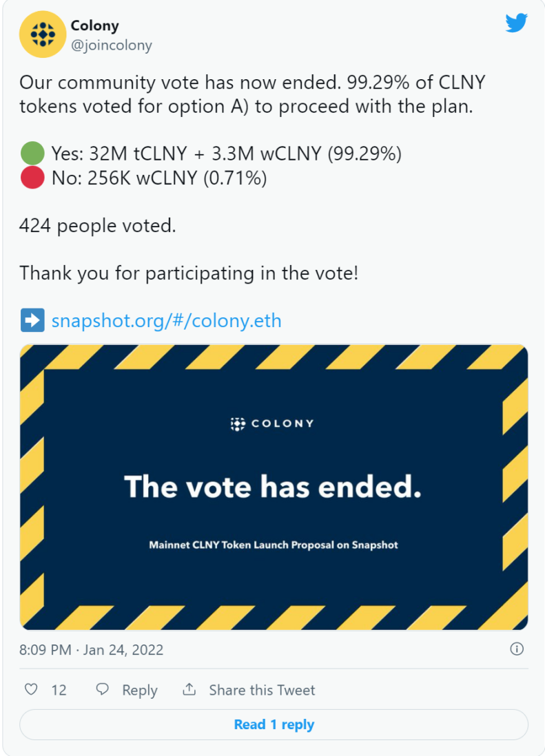Click the reply speech bubble icon
The image size is (545, 756).
pyautogui.click(x=102, y=689)
